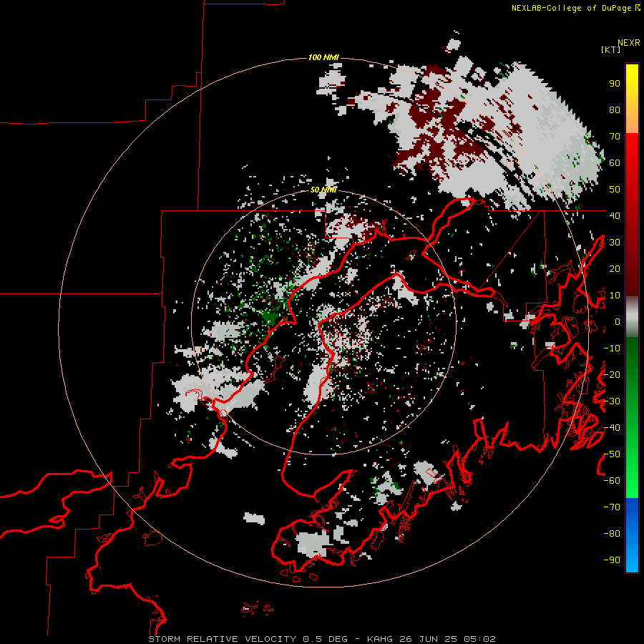Click the 70 value on the velocity scale
The width and height of the screenshot is (644, 644).
[615, 137]
